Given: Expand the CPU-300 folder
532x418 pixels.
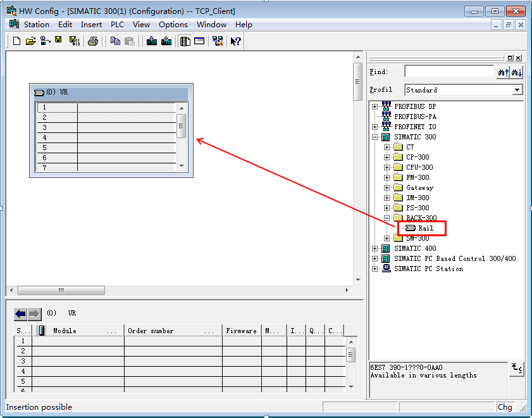Looking at the screenshot, I should click(x=387, y=167).
